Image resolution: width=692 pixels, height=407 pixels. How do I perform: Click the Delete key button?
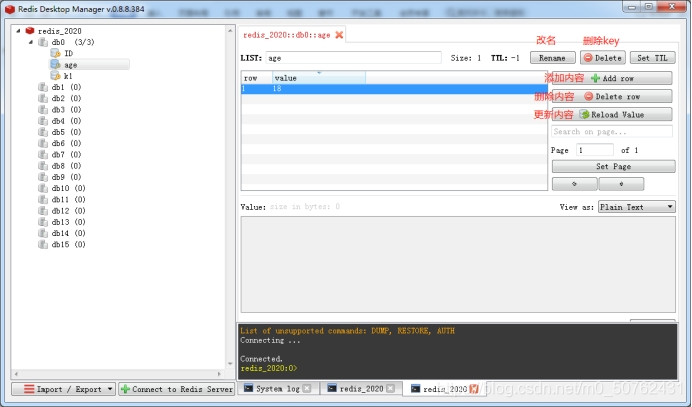[603, 58]
